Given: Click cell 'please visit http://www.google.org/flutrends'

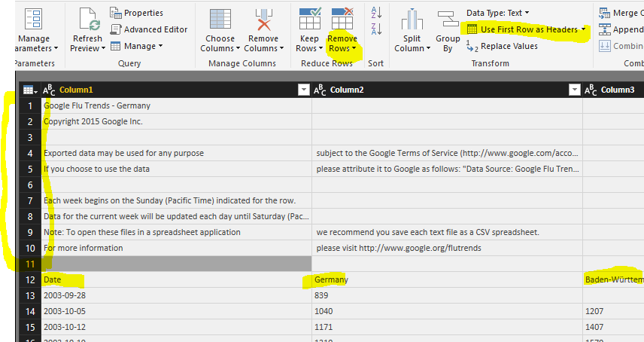Looking at the screenshot, I should 448,248.
